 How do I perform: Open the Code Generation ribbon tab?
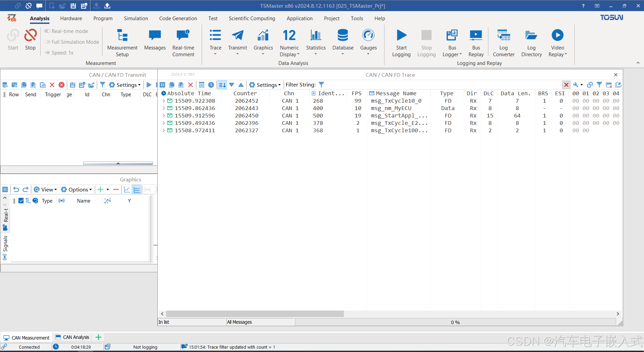coord(178,19)
